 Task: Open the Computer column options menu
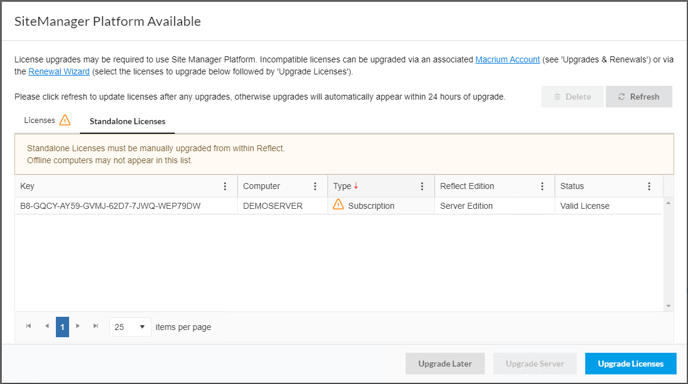pyautogui.click(x=315, y=186)
